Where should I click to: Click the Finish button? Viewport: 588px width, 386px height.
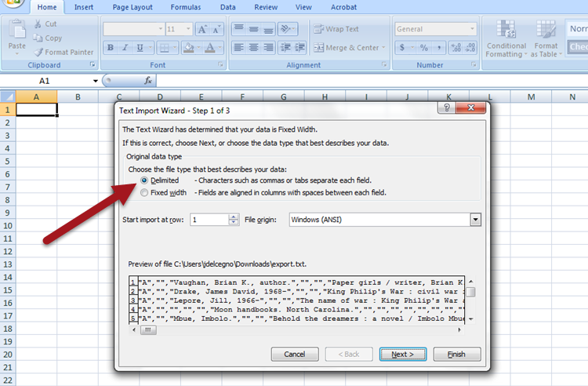tap(457, 354)
